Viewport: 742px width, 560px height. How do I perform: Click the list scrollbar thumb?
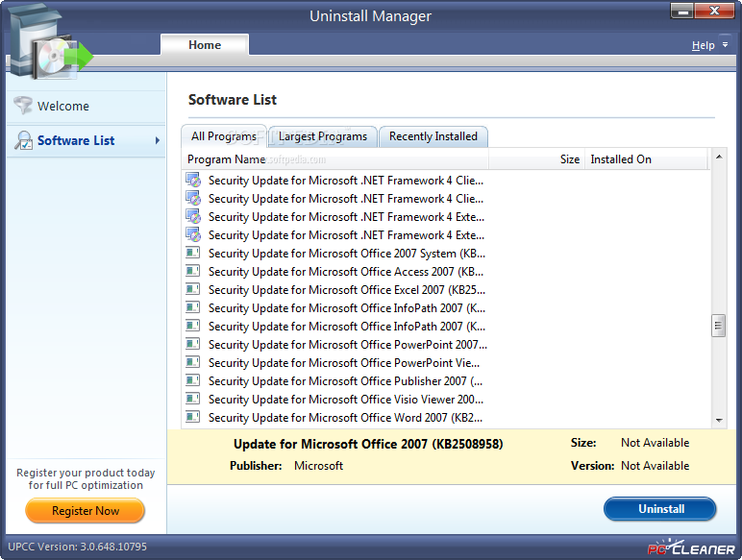coord(719,326)
